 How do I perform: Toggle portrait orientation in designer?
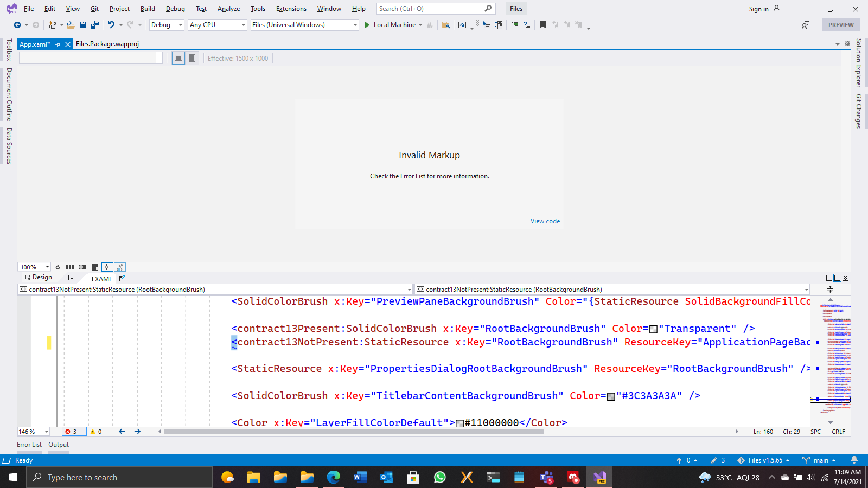(x=192, y=58)
